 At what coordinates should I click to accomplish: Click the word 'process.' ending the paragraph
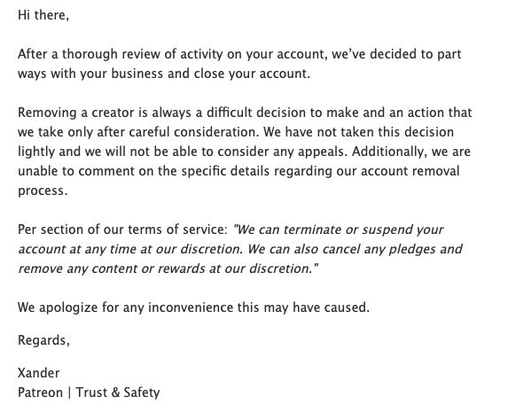tap(43, 191)
